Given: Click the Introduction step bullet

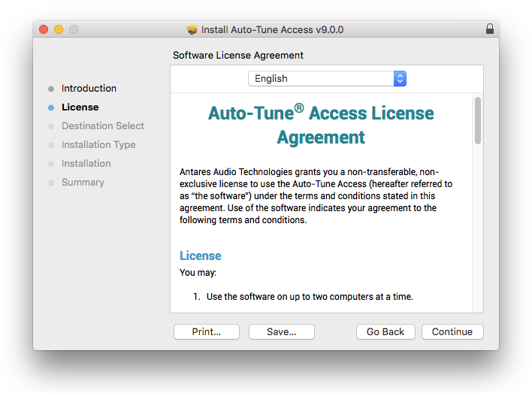Looking at the screenshot, I should [50, 89].
